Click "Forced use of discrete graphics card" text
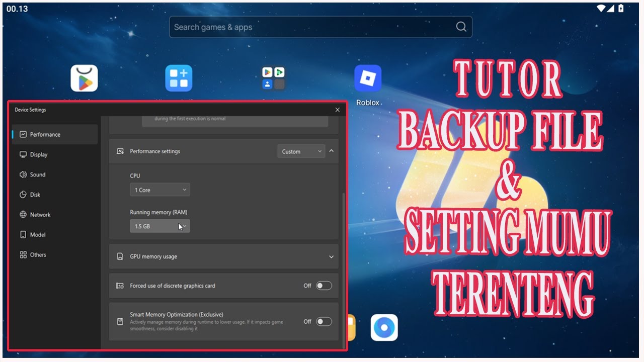The height and width of the screenshot is (362, 644). (x=173, y=286)
